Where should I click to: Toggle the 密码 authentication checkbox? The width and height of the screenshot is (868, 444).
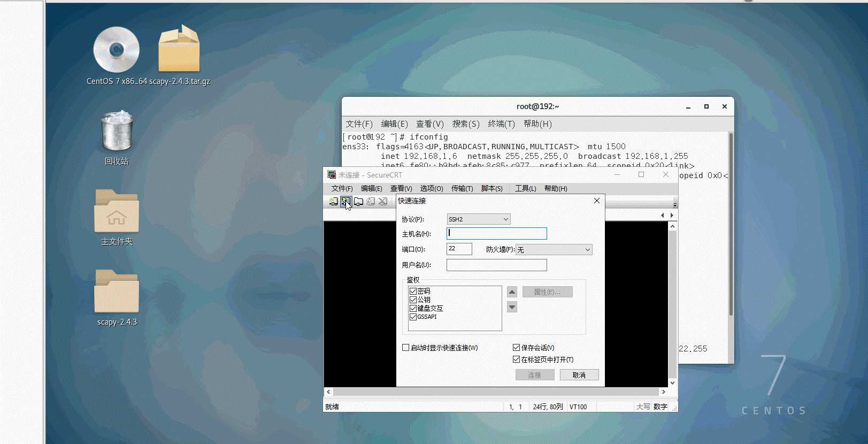pos(413,291)
